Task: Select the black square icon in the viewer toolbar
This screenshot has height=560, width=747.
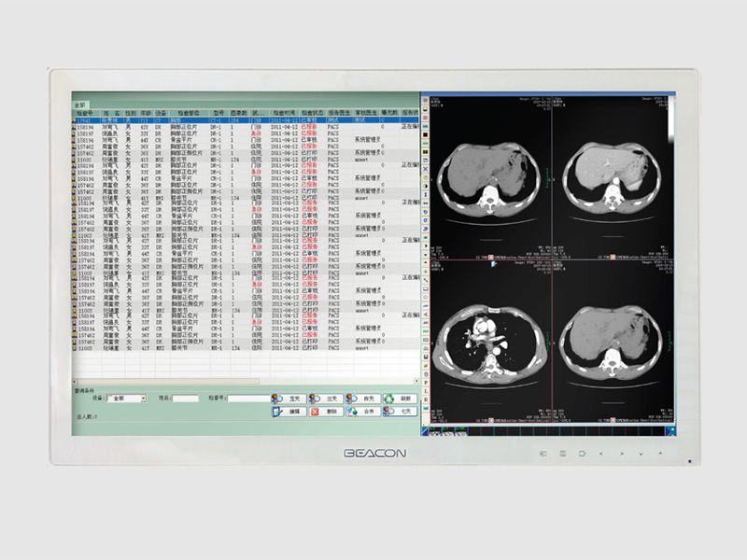Action: pyautogui.click(x=426, y=135)
